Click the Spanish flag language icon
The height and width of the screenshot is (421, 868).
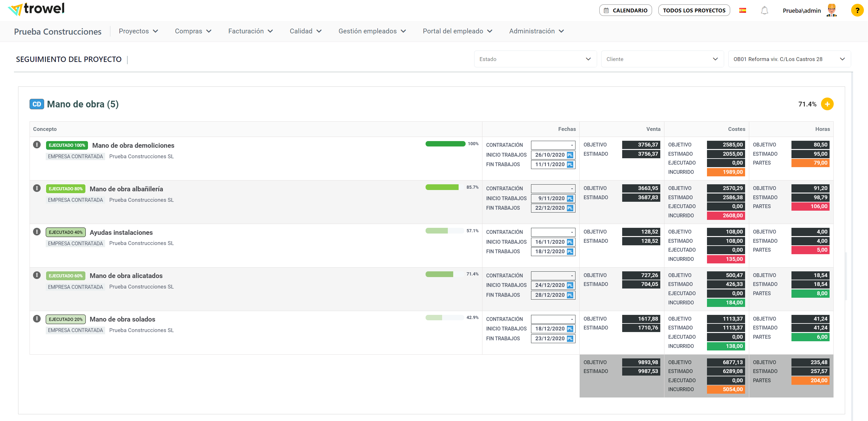click(x=742, y=10)
